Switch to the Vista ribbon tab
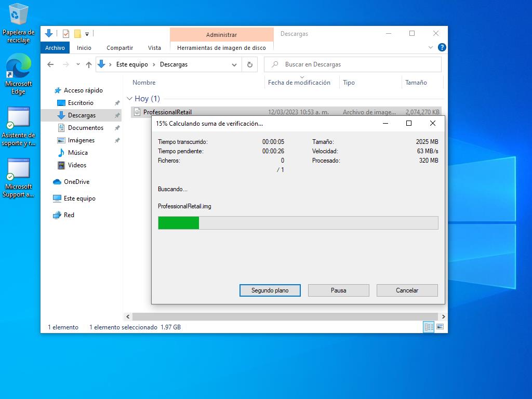 [154, 48]
